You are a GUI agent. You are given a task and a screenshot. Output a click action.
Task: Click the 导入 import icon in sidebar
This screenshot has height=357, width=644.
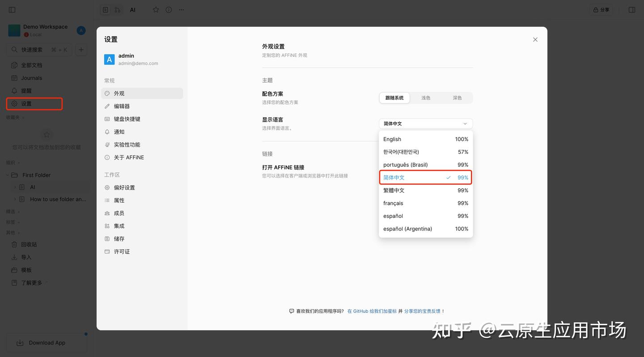(x=14, y=257)
